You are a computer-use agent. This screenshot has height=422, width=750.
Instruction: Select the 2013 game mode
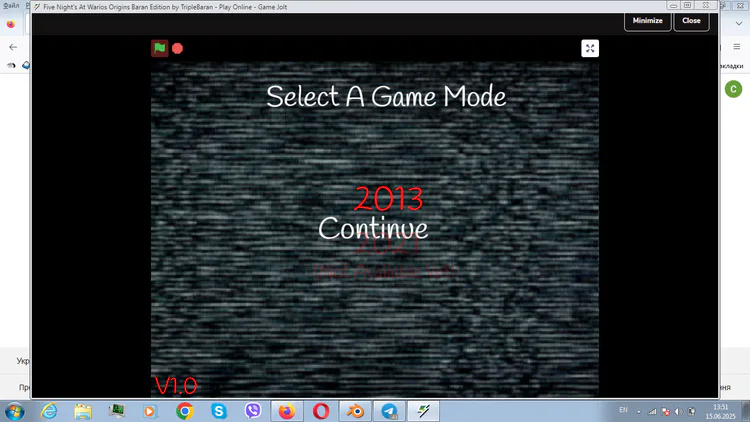[x=388, y=199]
